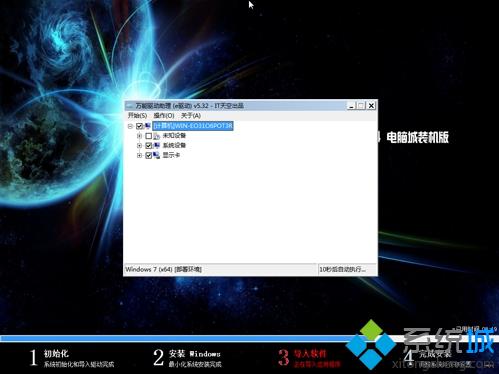Check the 未知设备 checkbox
Viewport: 499px width, 374px height.
[x=149, y=136]
